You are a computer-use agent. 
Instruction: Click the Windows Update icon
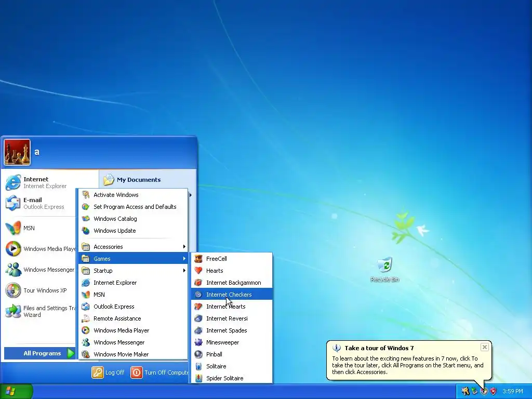click(86, 231)
